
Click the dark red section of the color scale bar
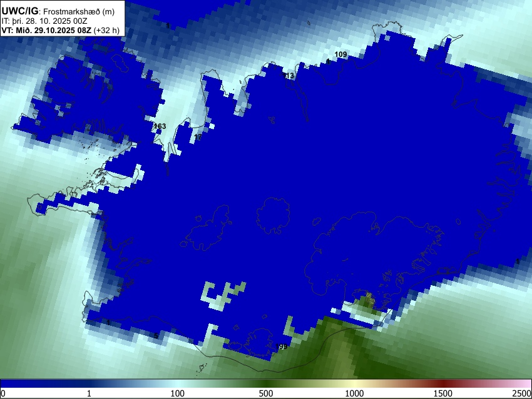[x=443, y=383]
